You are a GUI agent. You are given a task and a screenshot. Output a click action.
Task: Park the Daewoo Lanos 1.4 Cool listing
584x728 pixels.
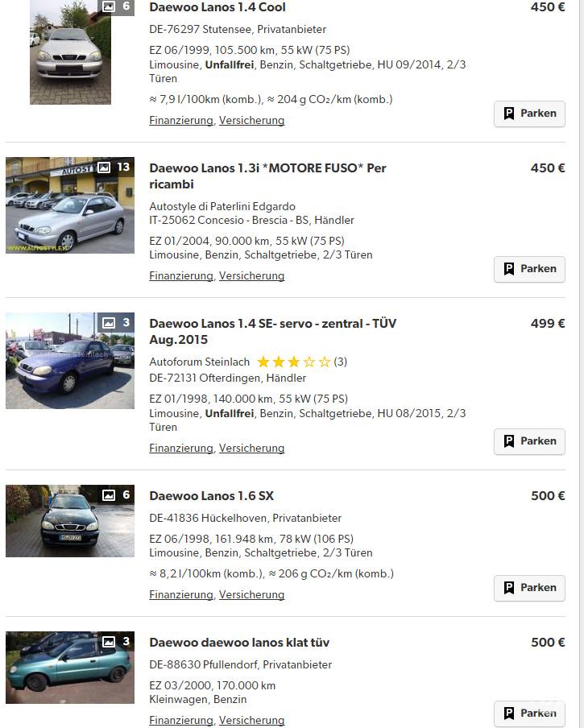point(529,114)
